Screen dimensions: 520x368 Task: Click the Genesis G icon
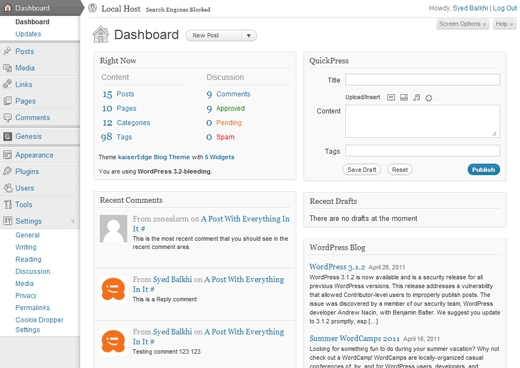[x=7, y=136]
